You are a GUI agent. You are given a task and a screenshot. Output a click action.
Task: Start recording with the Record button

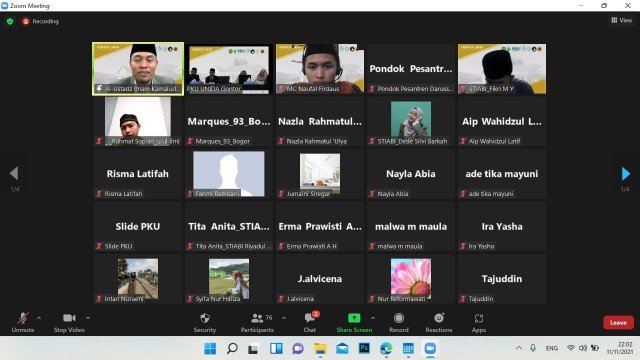coord(399,322)
